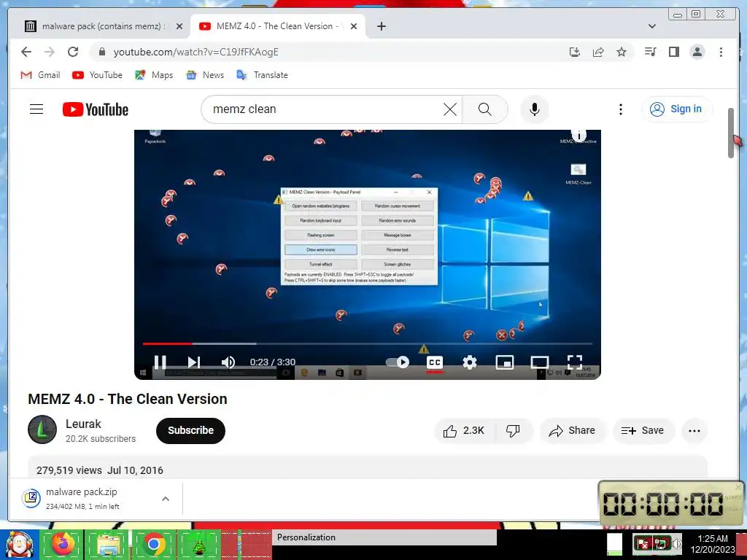Search with your voice microphone
The width and height of the screenshot is (747, 560).
[535, 109]
